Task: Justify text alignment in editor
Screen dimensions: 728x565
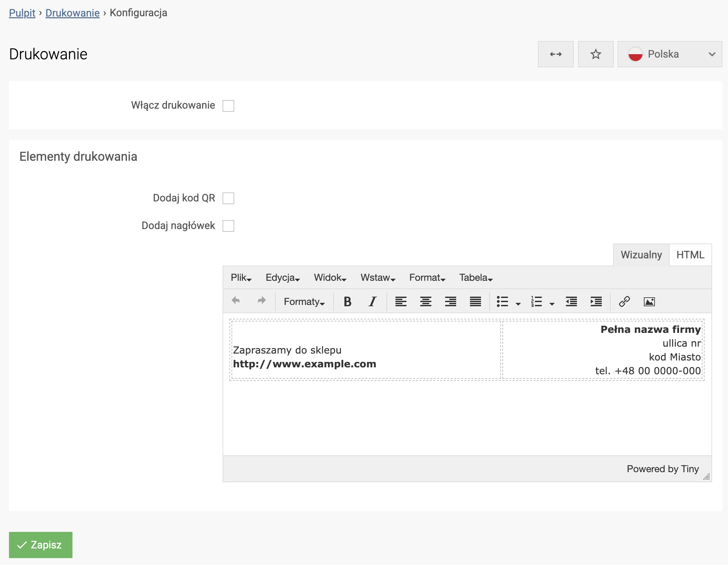Action: coord(475,301)
